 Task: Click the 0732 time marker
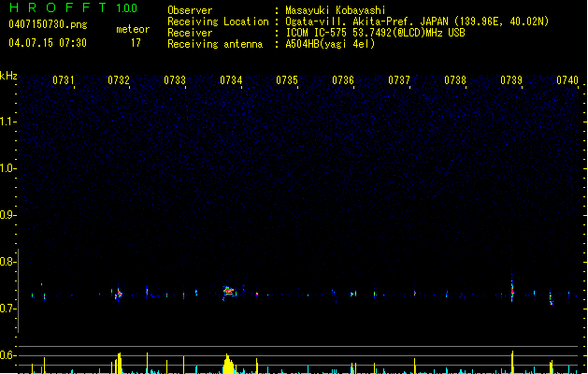coord(119,80)
